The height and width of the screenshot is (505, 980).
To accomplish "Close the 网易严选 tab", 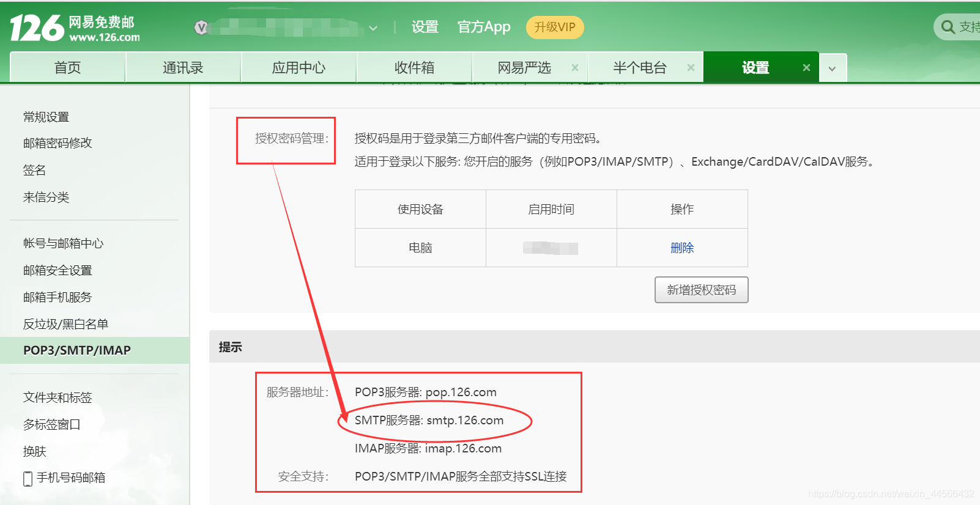I will [575, 68].
